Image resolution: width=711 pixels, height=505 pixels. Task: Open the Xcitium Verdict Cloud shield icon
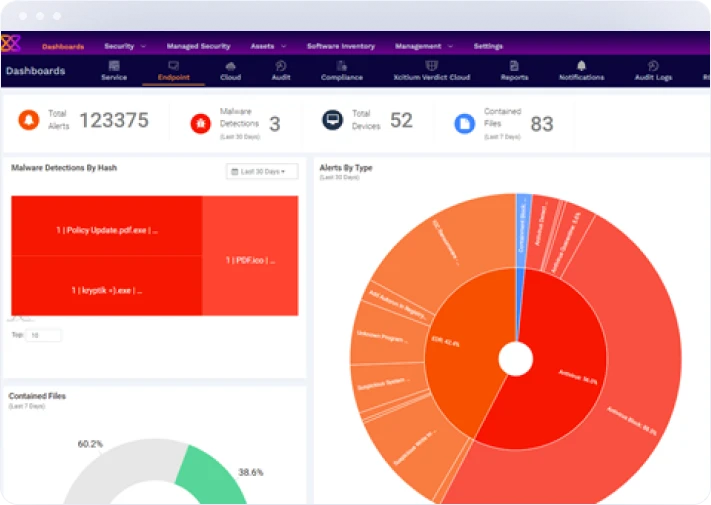tap(432, 65)
